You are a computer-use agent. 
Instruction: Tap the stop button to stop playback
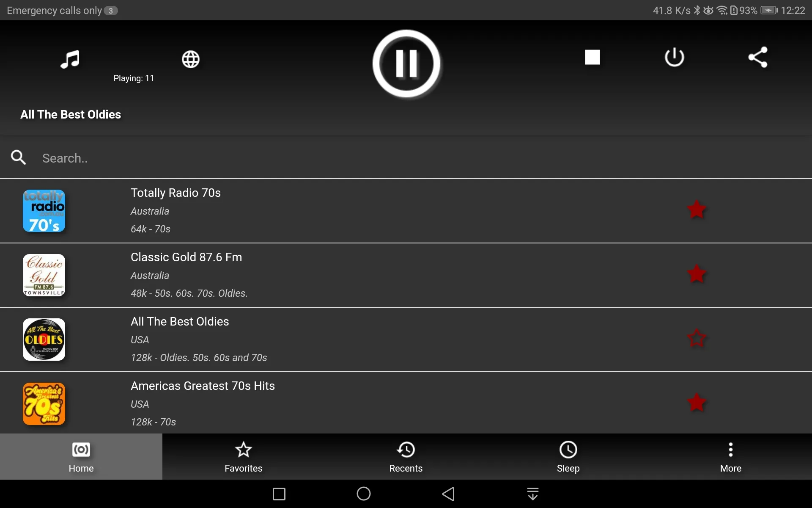(x=592, y=57)
